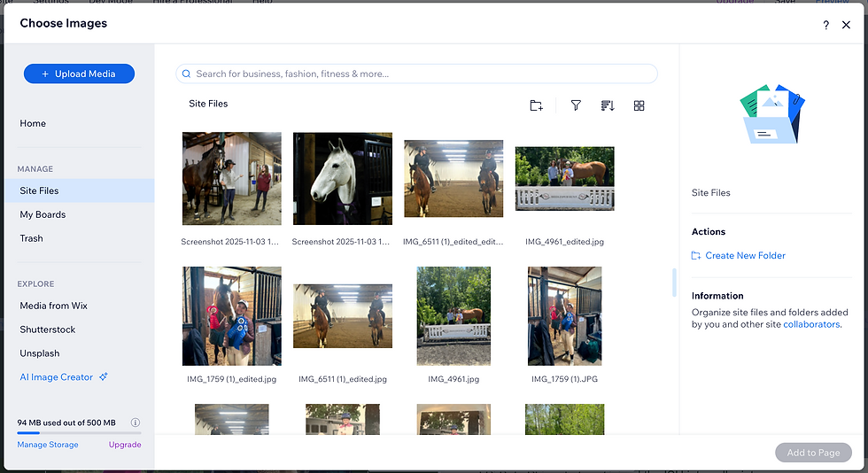Select IMG_4961.jpg thumbnail

453,316
